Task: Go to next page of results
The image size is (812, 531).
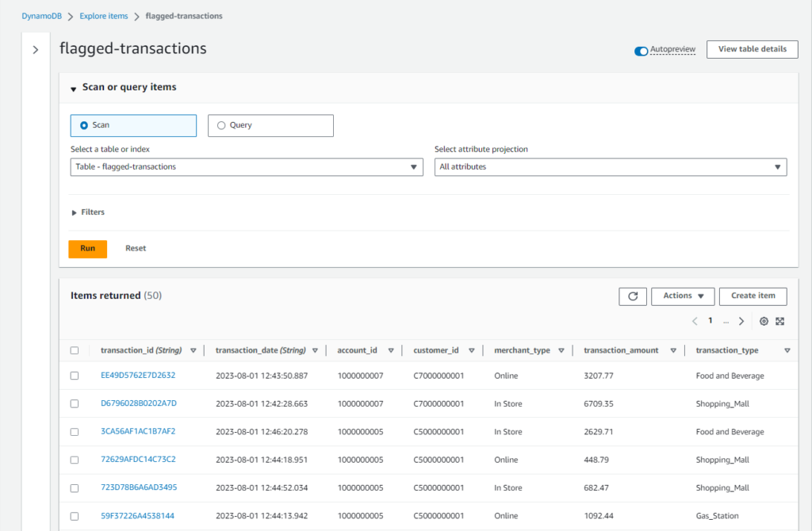Action: pos(741,321)
